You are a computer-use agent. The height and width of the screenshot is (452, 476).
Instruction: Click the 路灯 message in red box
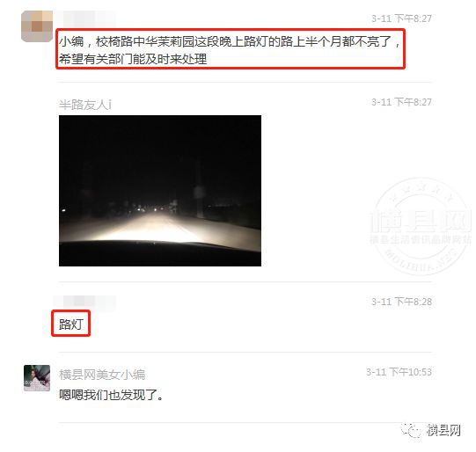tap(70, 324)
